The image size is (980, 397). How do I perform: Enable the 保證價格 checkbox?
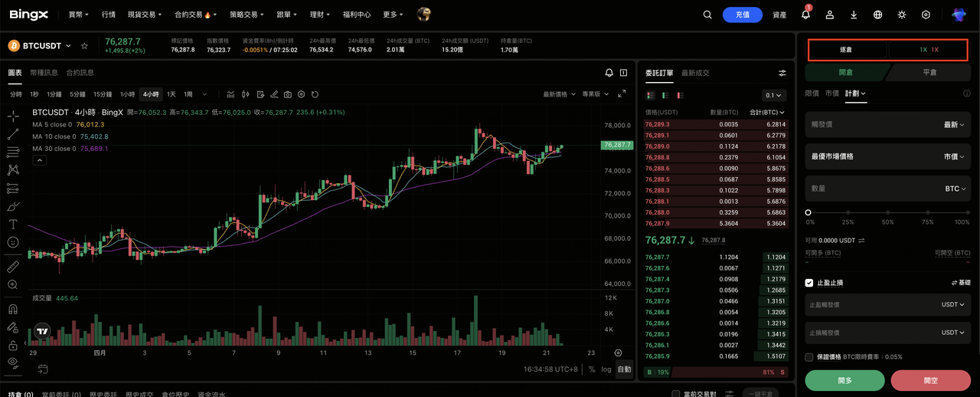tap(809, 357)
